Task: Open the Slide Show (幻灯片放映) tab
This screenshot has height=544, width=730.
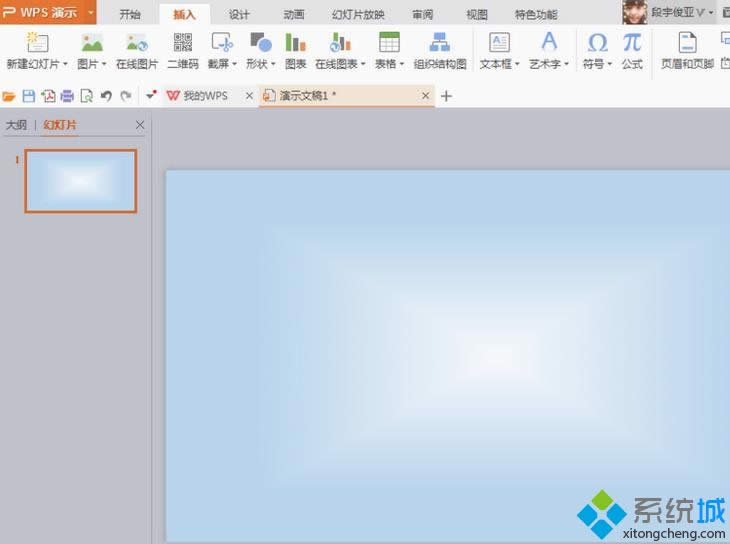Action: click(358, 14)
